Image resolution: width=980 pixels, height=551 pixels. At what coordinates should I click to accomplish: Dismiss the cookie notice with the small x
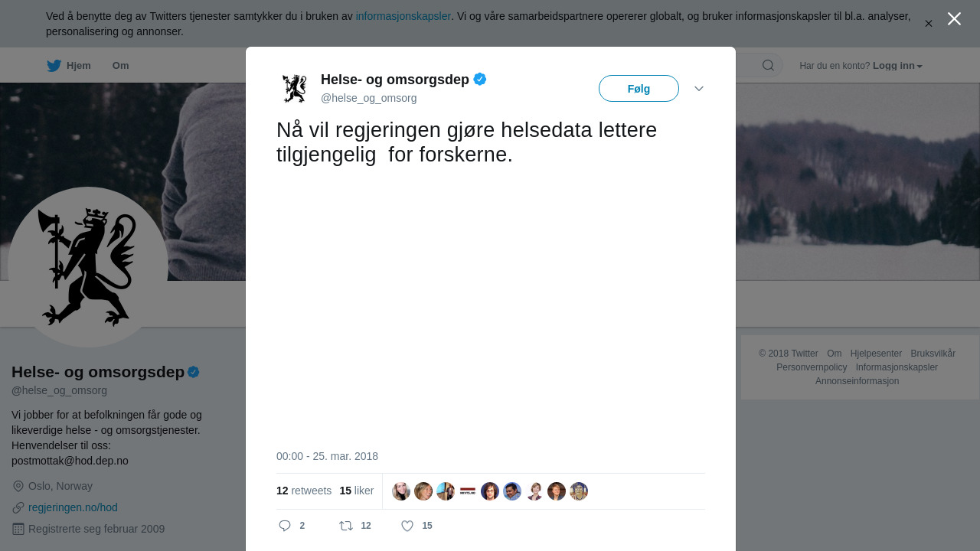(x=929, y=24)
